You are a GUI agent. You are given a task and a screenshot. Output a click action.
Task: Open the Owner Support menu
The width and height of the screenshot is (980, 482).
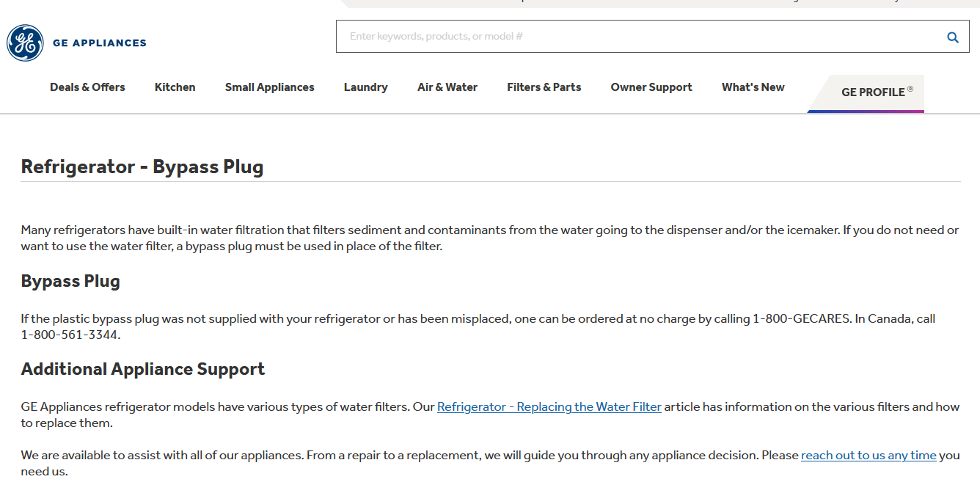coord(651,87)
